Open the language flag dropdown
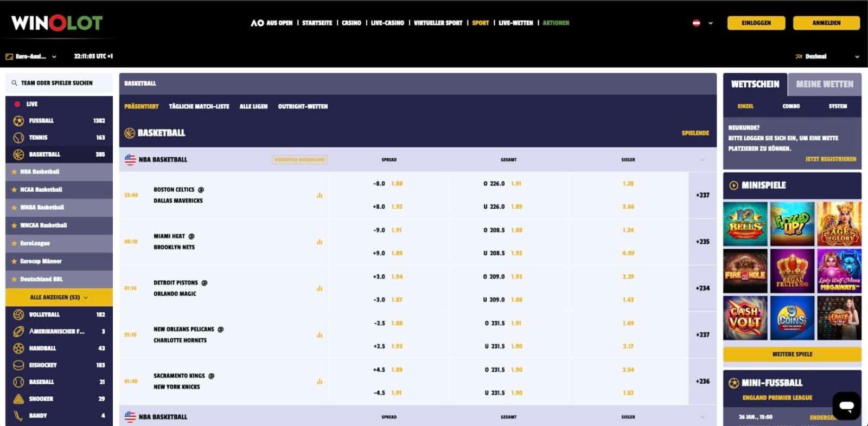The height and width of the screenshot is (426, 868). tap(703, 23)
